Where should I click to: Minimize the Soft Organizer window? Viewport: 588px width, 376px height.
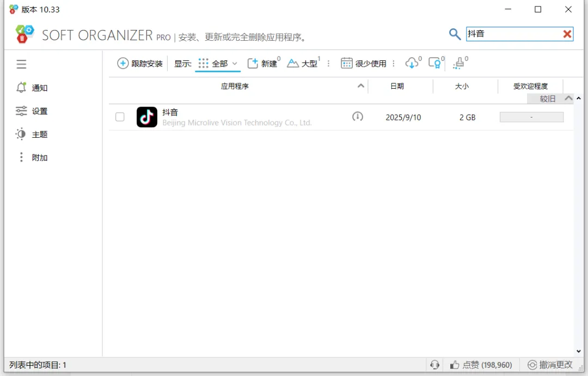pyautogui.click(x=508, y=9)
